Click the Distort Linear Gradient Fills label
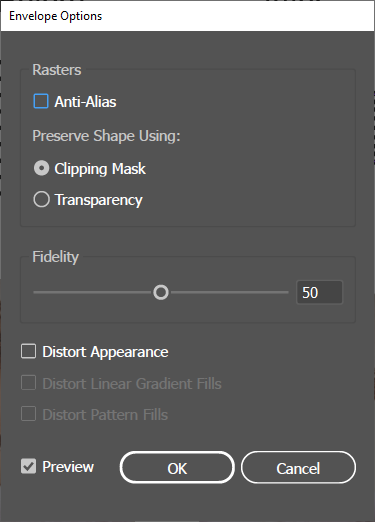Screen dimensions: 375x522 132,384
